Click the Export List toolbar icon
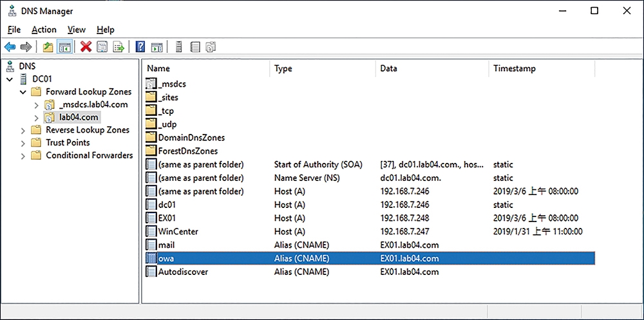 (x=118, y=47)
